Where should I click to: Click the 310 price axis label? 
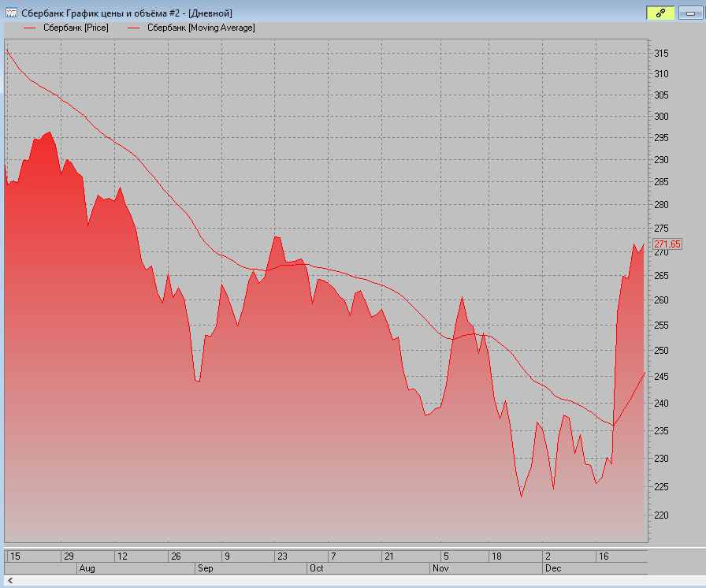tap(661, 74)
